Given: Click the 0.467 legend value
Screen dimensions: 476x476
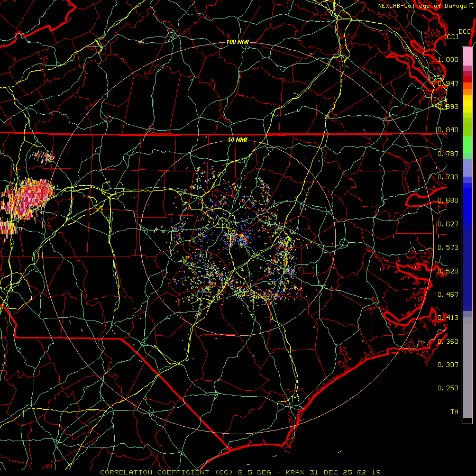Looking at the screenshot, I should coord(448,295).
